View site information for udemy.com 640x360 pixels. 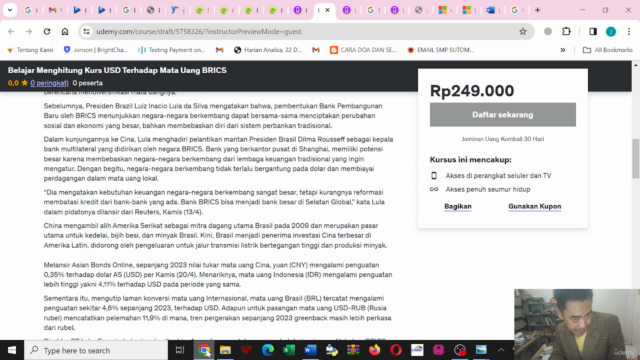coord(86,31)
